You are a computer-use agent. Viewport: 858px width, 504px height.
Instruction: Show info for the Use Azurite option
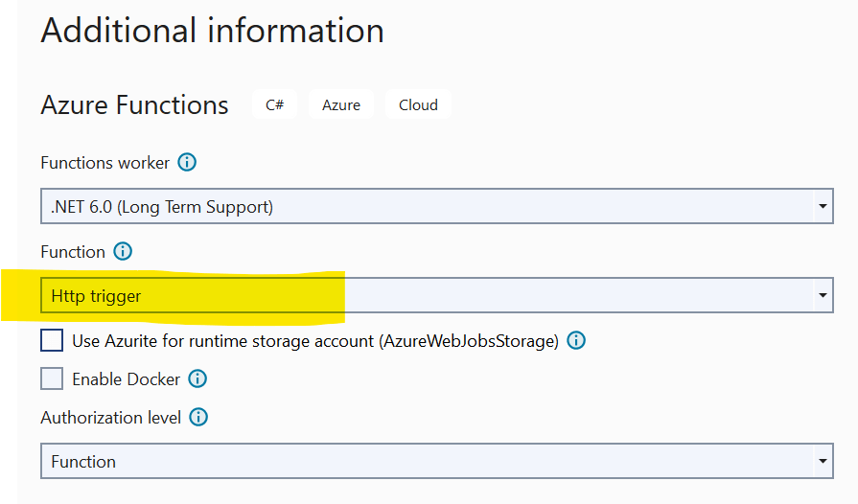576,341
